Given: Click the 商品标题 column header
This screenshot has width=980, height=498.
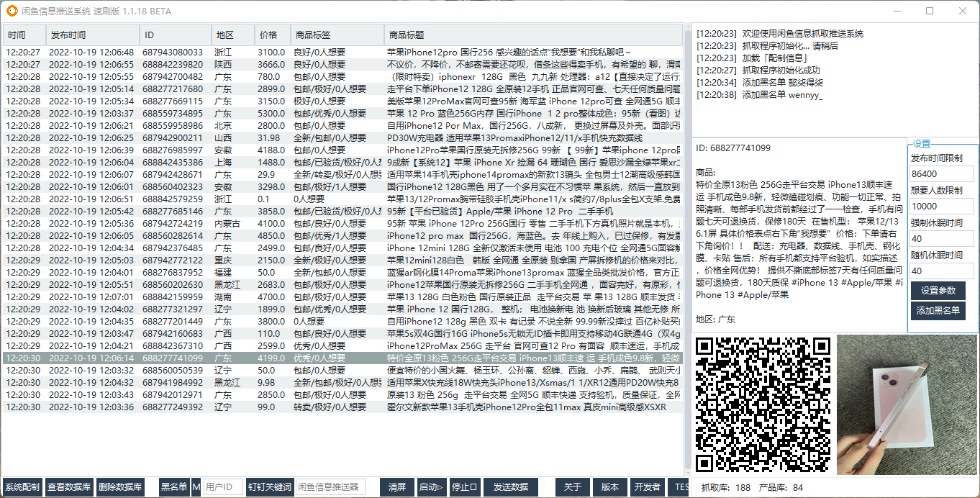Looking at the screenshot, I should (532, 35).
